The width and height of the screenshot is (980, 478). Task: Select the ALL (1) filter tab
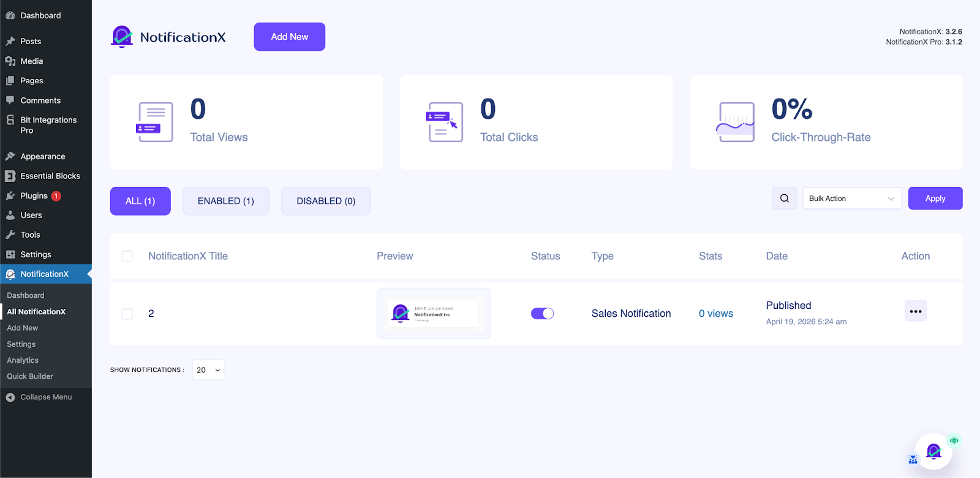(x=140, y=201)
